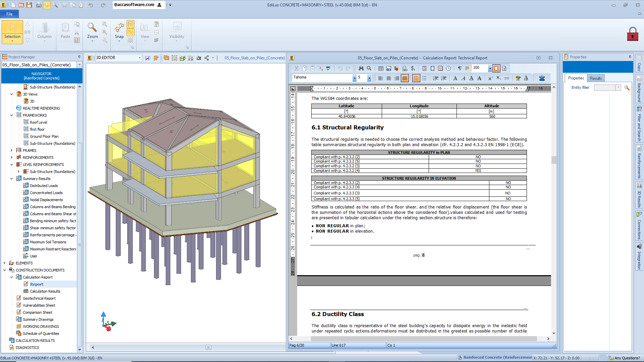Image resolution: width=644 pixels, height=362 pixels.
Task: Toggle justified text alignment
Action: tap(405, 78)
